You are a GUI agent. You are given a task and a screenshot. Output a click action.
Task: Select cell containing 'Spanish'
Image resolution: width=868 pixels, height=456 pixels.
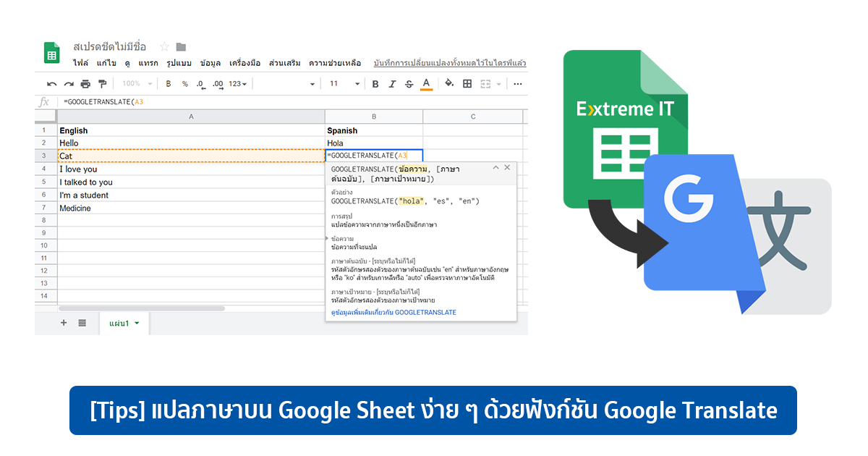point(374,130)
